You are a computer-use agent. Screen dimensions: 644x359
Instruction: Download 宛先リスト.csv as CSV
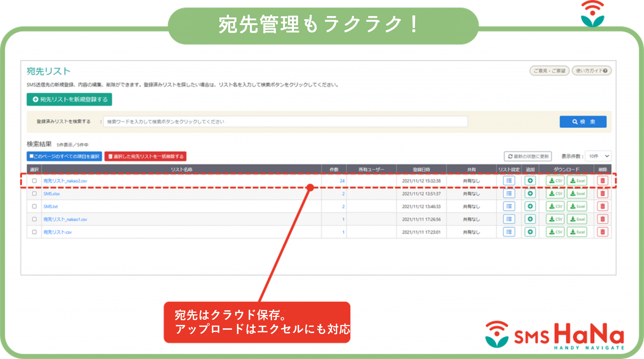555,232
